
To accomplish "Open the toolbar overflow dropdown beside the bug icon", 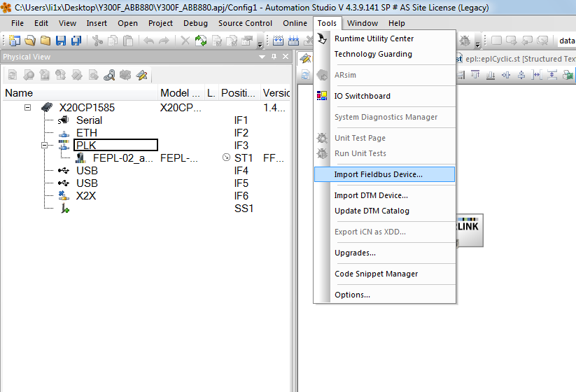I will pos(477,45).
